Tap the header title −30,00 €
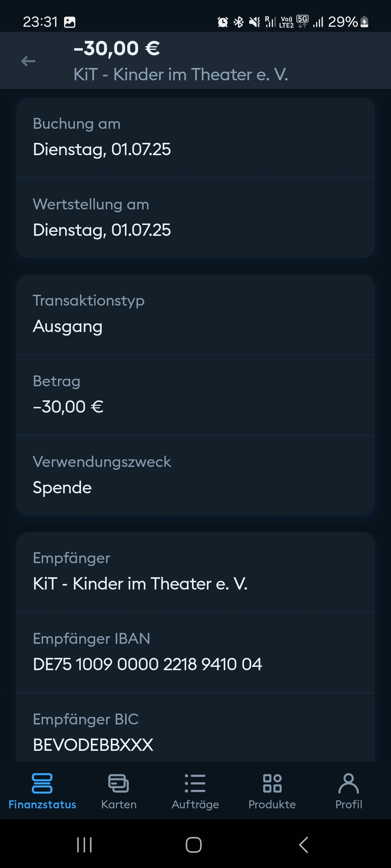 [117, 48]
